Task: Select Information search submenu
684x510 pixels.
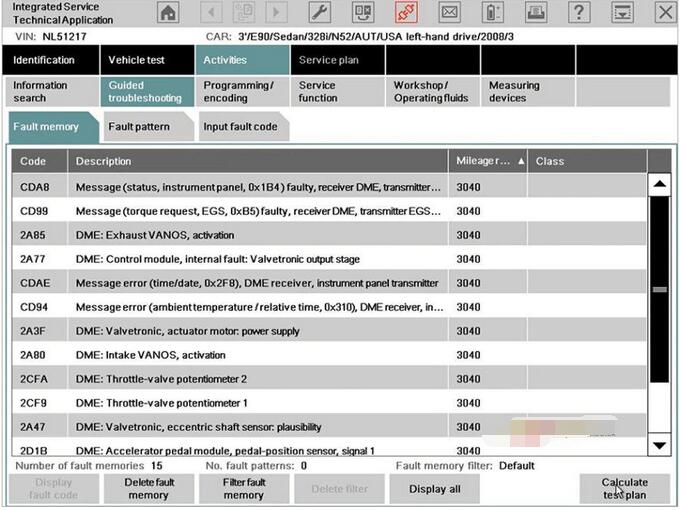Action: pos(52,92)
